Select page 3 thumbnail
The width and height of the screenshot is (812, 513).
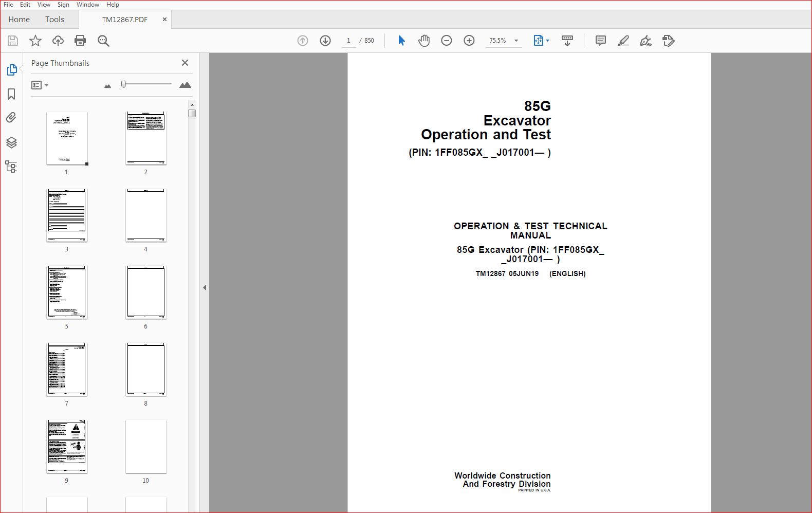[x=67, y=215]
